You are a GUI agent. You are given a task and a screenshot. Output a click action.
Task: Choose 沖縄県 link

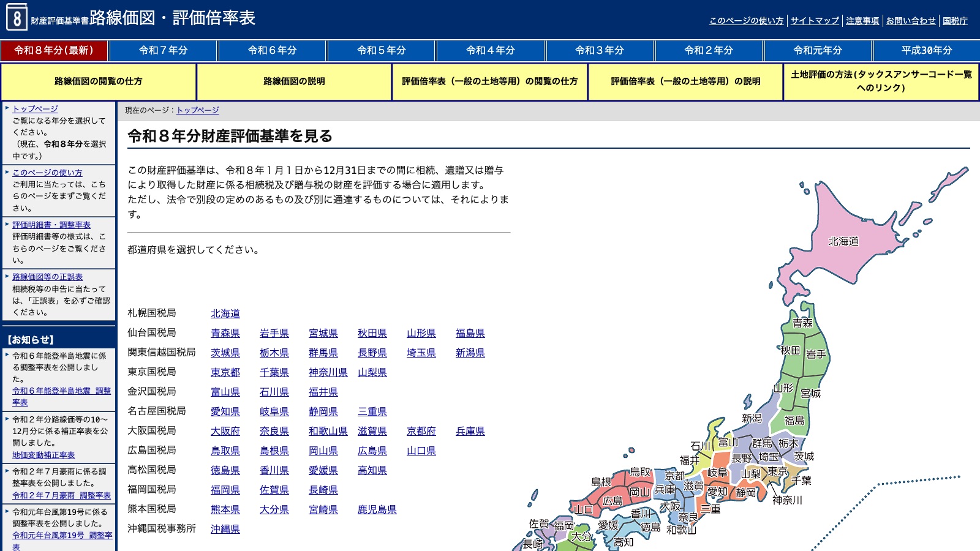[225, 529]
